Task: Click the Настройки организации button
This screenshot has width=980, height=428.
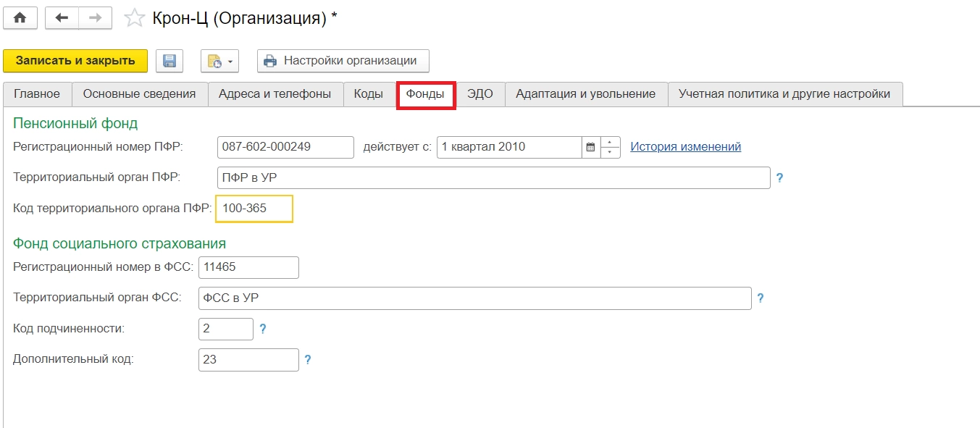Action: [343, 61]
